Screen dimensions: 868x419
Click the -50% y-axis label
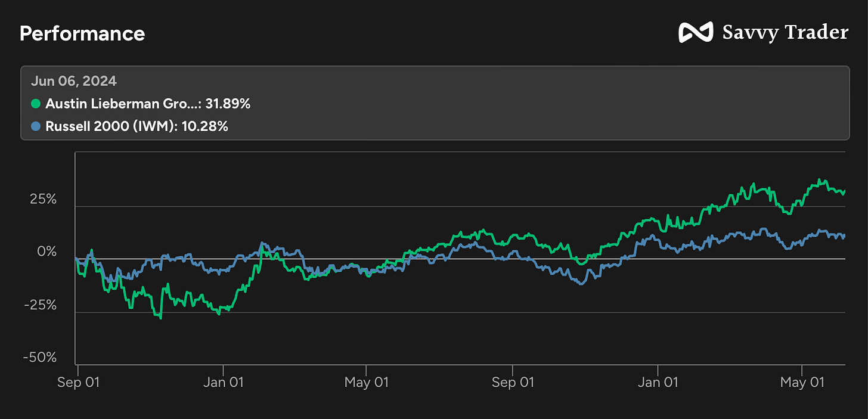point(40,358)
